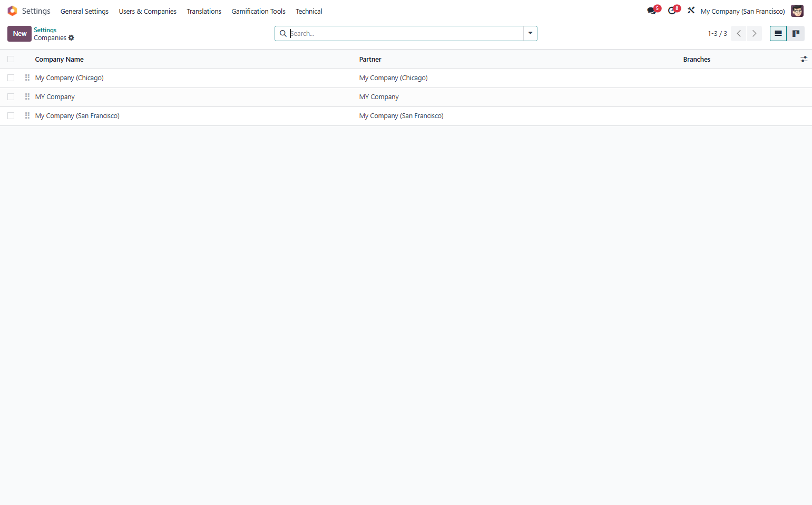Open My Company (San Francisco) company name cell
The image size is (812, 505).
coord(77,116)
